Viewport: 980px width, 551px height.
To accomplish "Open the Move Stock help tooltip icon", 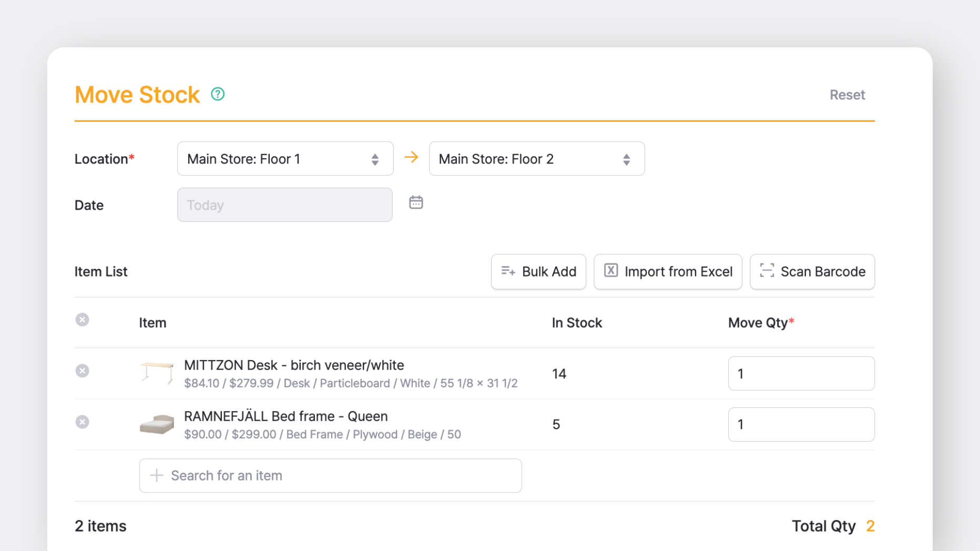I will pos(217,94).
